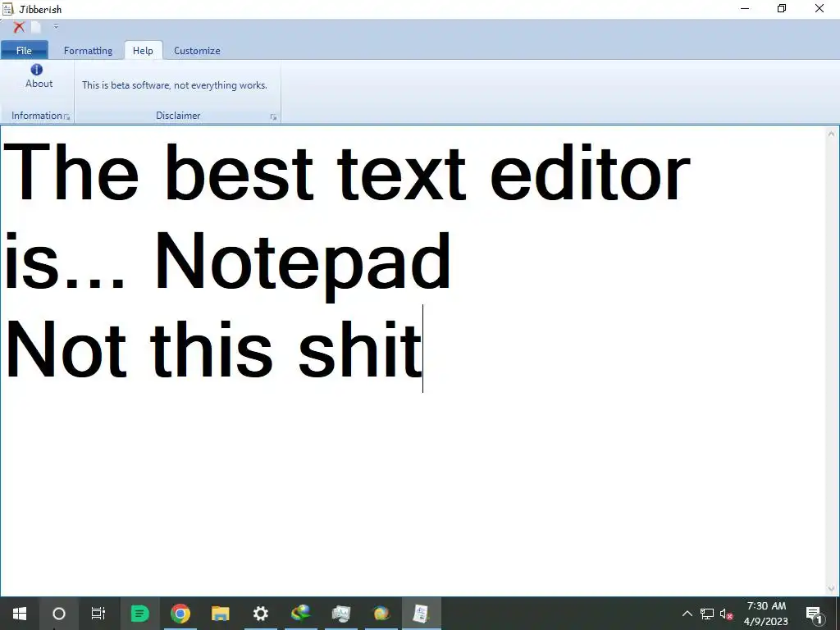The width and height of the screenshot is (840, 630).
Task: Click the scroll down arrow of the editor
Action: click(832, 588)
